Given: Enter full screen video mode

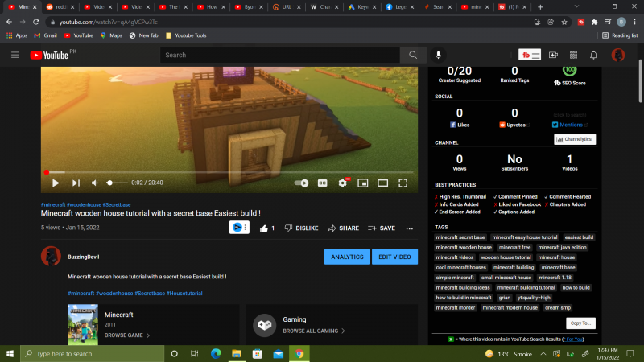Looking at the screenshot, I should pos(403,183).
